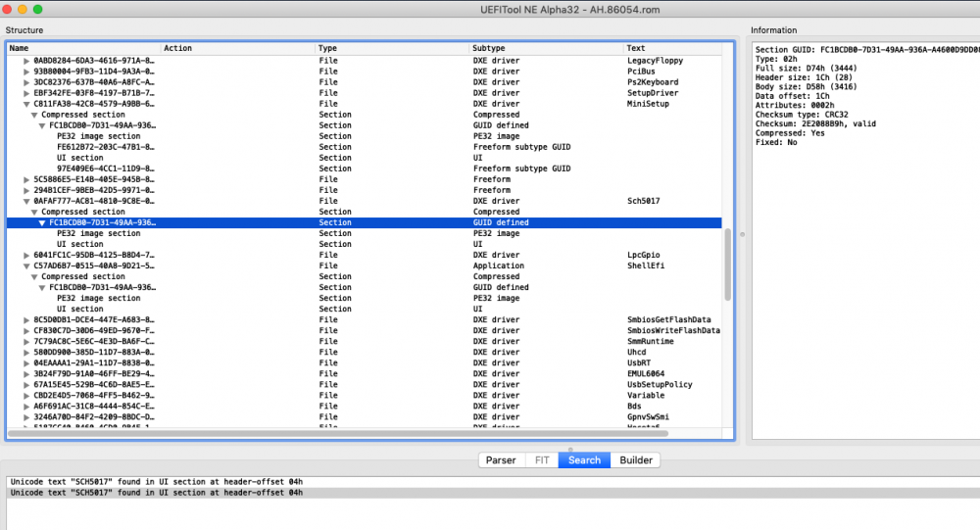Select the Search tab
The image size is (980, 530).
(584, 460)
